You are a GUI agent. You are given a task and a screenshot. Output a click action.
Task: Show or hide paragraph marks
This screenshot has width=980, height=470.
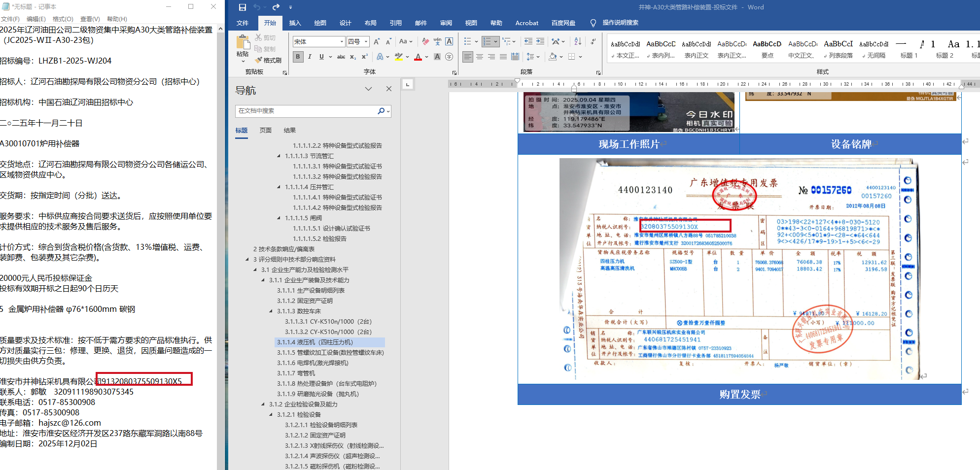[593, 42]
